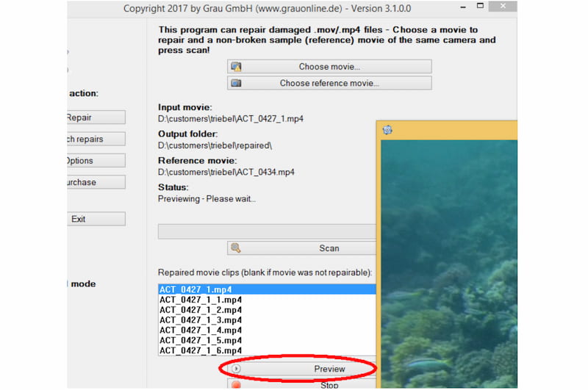The image size is (588, 390).
Task: Open the Options dialog
Action: [x=96, y=161]
